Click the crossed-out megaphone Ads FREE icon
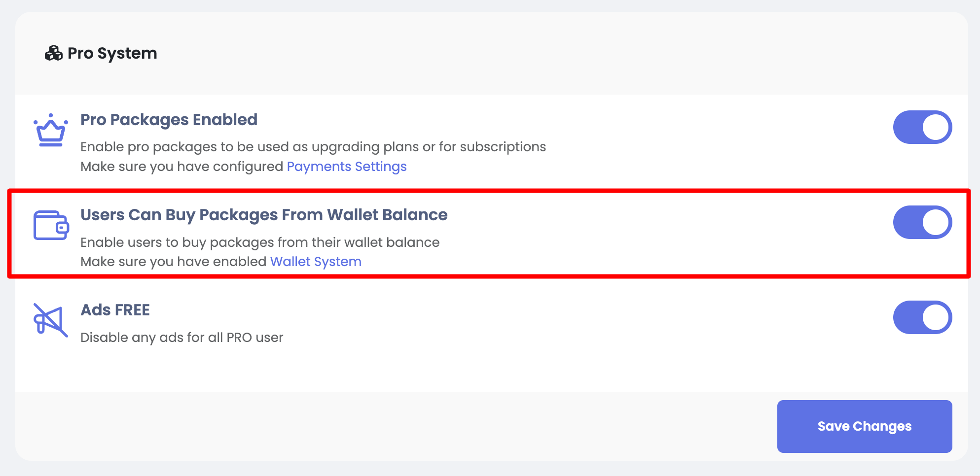This screenshot has height=476, width=980. pyautogui.click(x=50, y=320)
